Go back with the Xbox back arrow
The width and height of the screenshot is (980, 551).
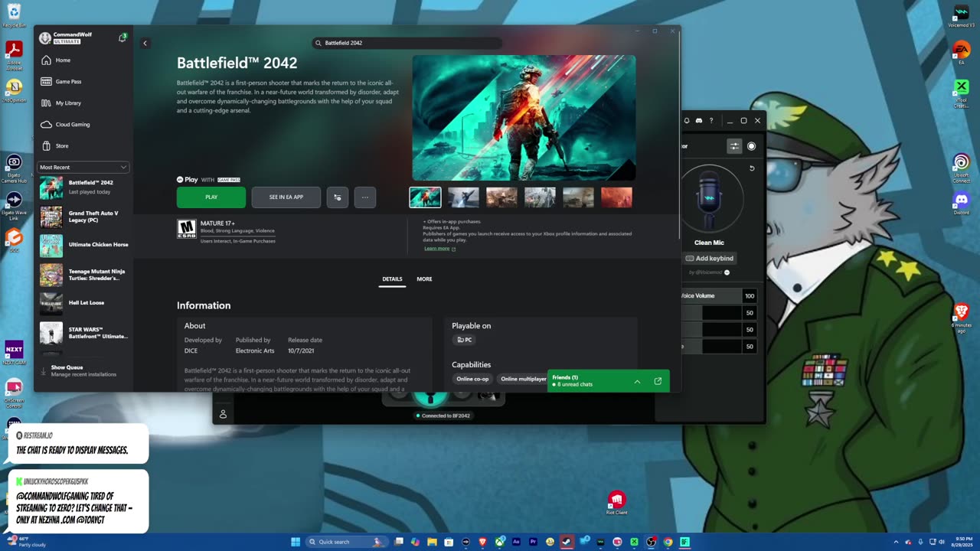145,43
